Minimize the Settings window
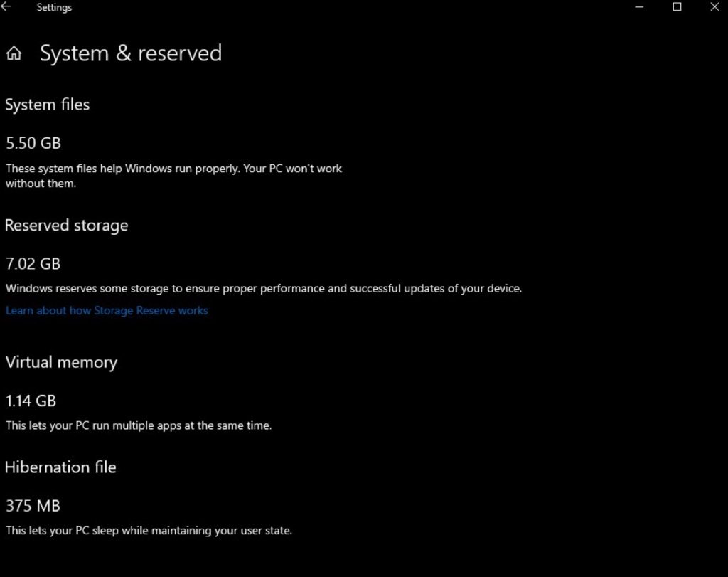 638,7
